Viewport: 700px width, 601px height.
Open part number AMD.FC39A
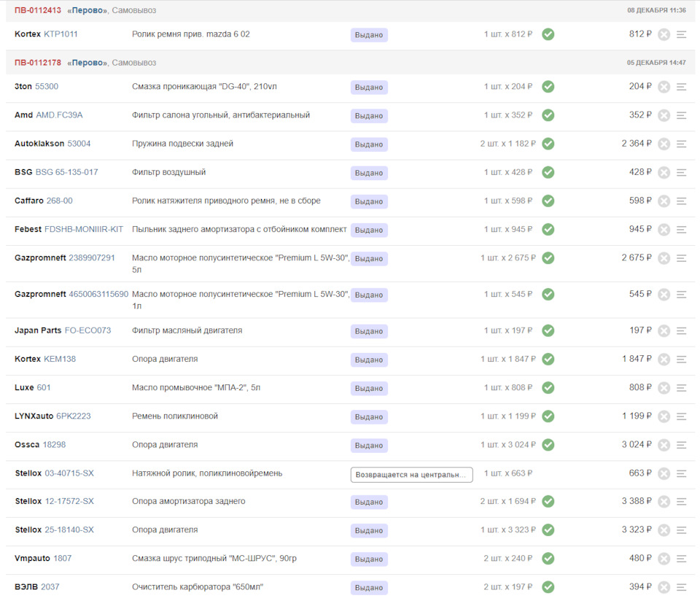point(59,115)
